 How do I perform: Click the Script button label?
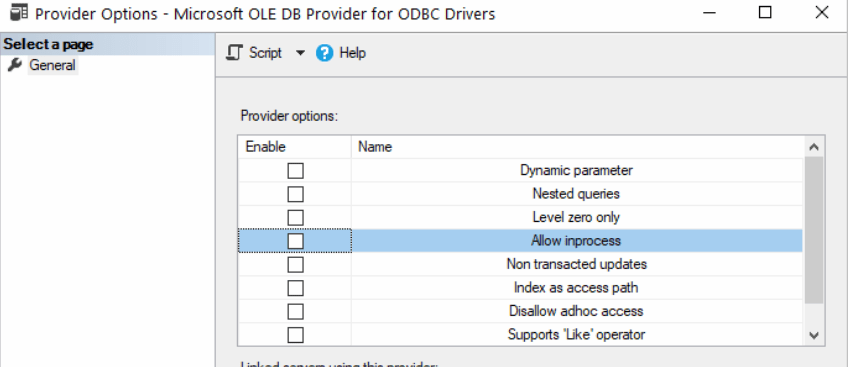pos(266,53)
